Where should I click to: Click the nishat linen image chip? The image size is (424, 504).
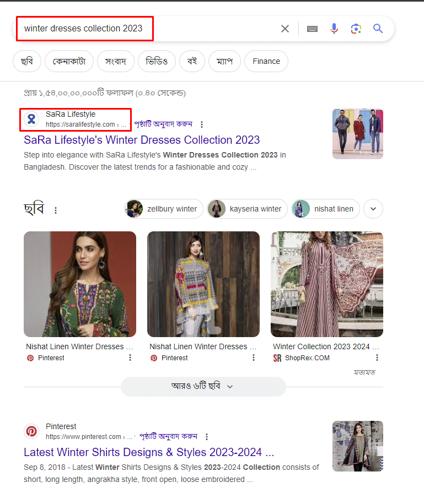pos(325,209)
